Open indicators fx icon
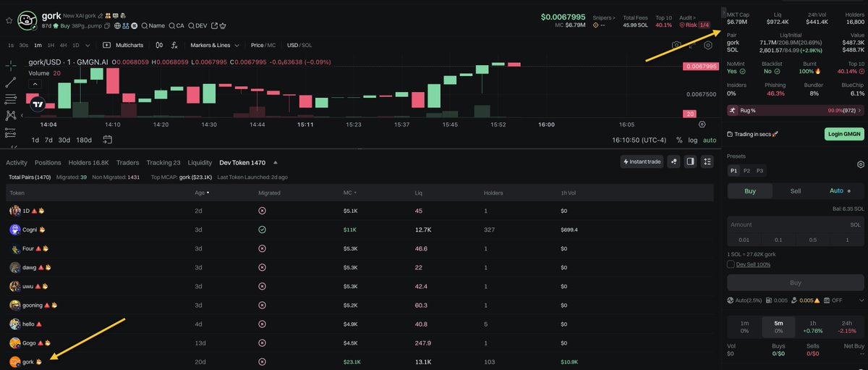Screen dimensions: 868x370 [174, 45]
